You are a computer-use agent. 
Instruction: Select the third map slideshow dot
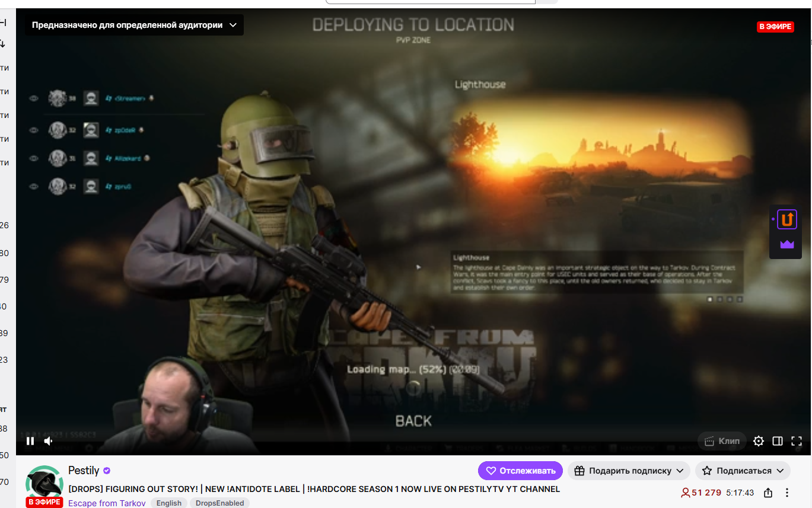pyautogui.click(x=730, y=299)
